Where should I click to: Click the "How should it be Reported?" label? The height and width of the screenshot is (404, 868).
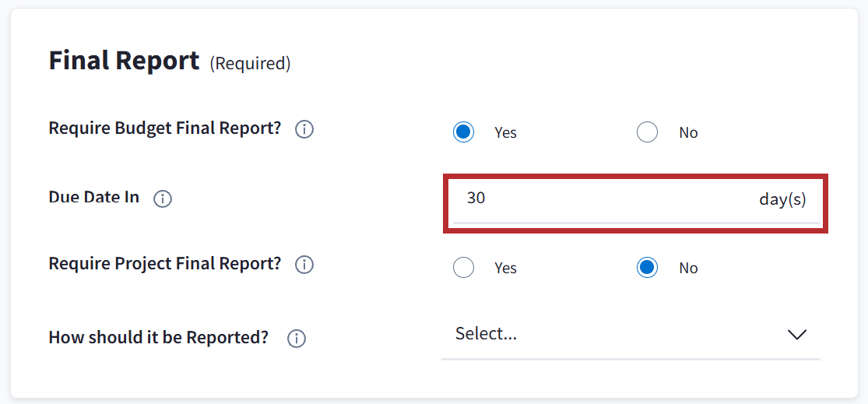159,338
